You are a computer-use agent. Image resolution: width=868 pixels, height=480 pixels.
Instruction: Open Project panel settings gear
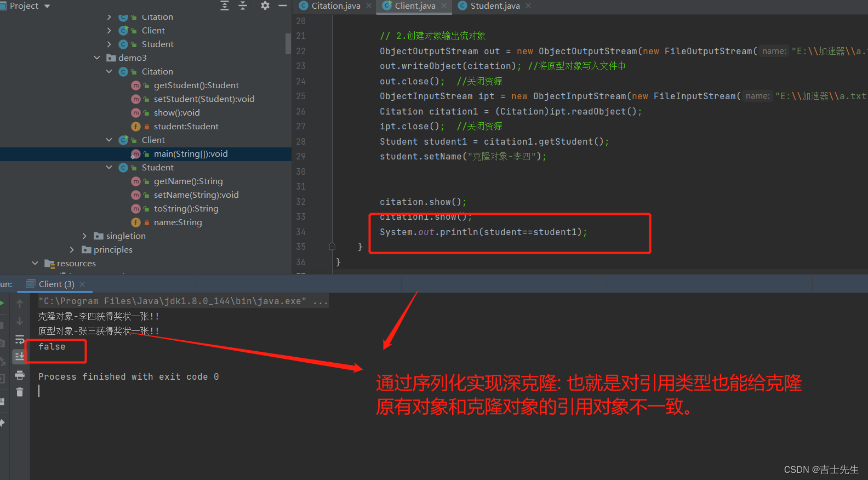click(265, 5)
